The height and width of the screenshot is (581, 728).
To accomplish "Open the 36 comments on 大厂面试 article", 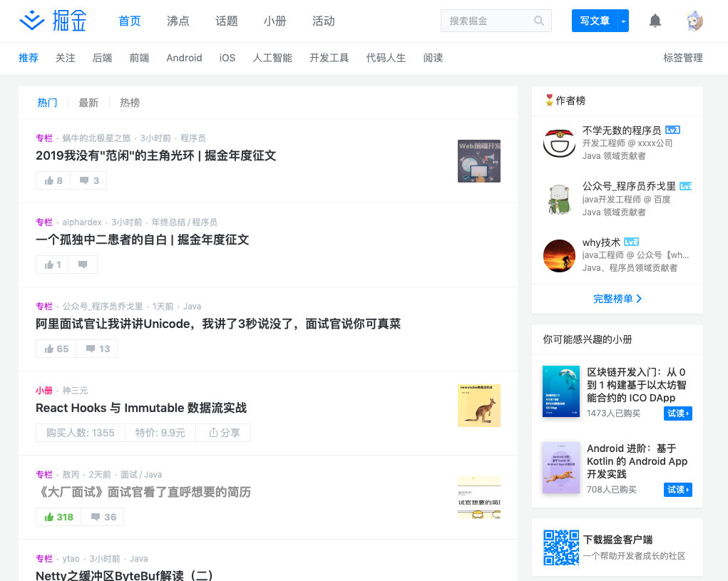I will [103, 517].
